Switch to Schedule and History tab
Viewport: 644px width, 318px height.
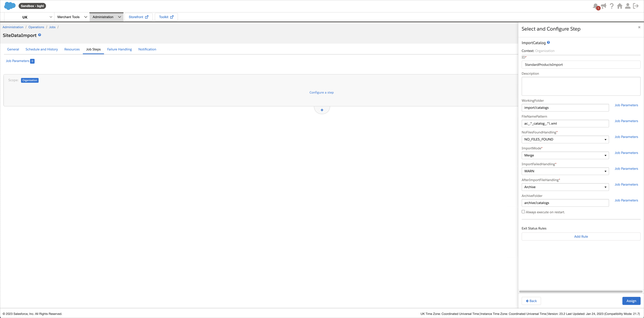tap(41, 49)
